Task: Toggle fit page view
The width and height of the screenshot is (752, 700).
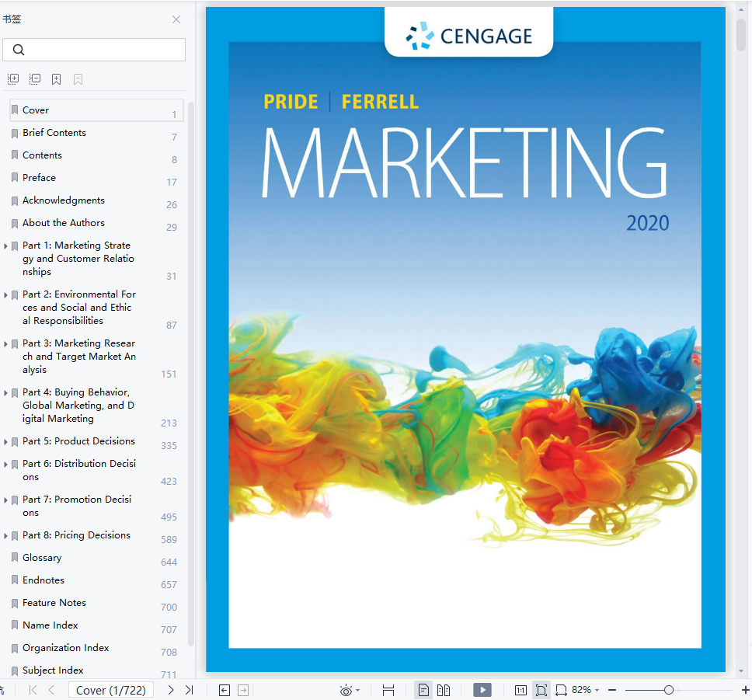Action: pos(541,691)
